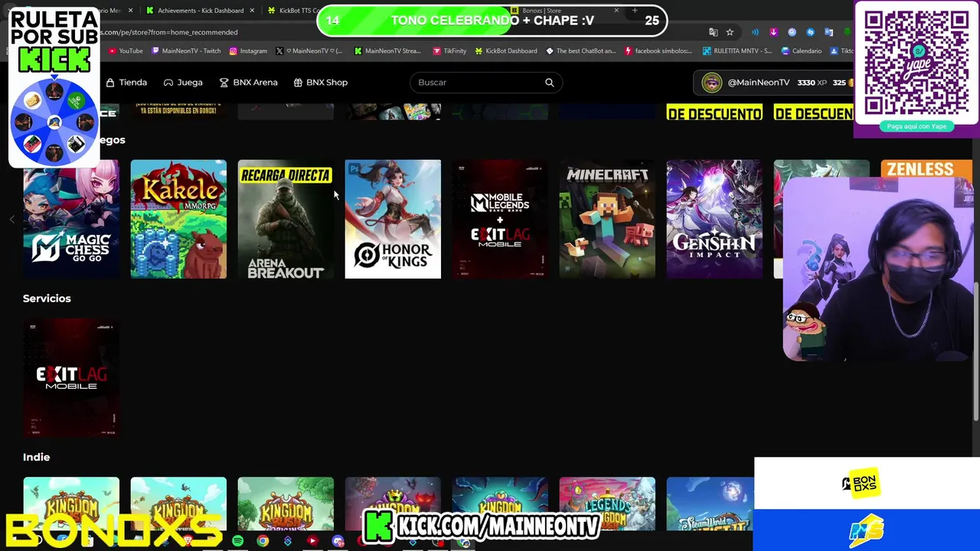Click the carousel left arrow
The width and height of the screenshot is (980, 551).
(x=11, y=220)
